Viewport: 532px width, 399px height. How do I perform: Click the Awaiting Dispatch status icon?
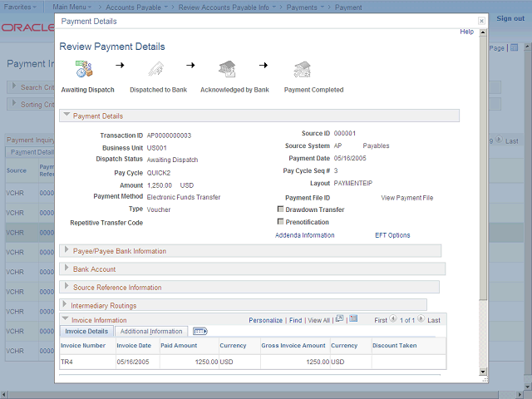(x=84, y=69)
